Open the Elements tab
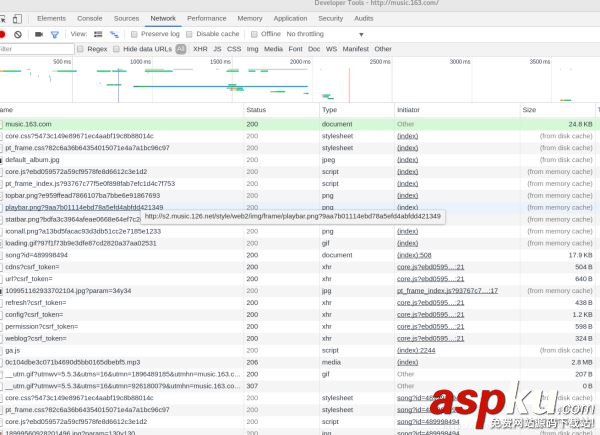The width and height of the screenshot is (600, 435). click(x=51, y=18)
